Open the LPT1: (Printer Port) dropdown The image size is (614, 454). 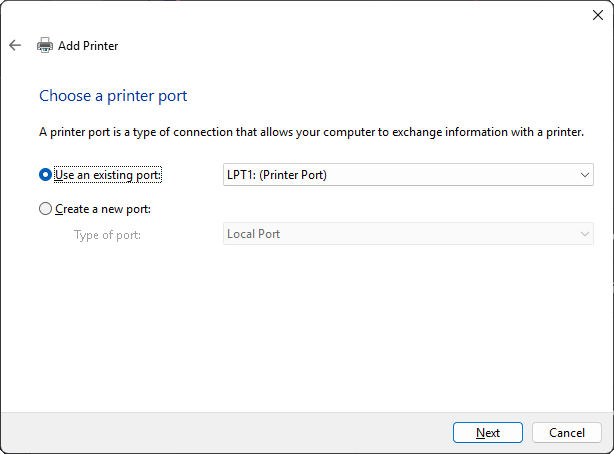(408, 175)
